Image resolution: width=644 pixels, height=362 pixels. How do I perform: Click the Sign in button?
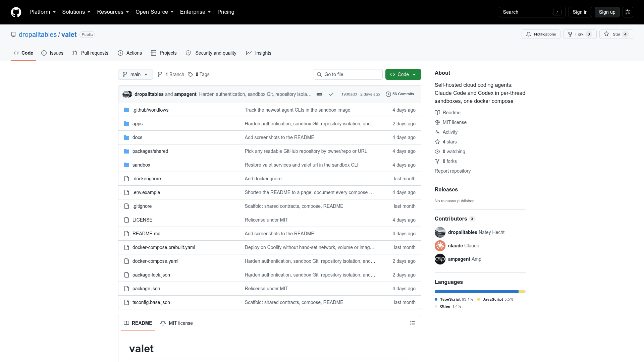[x=580, y=12]
